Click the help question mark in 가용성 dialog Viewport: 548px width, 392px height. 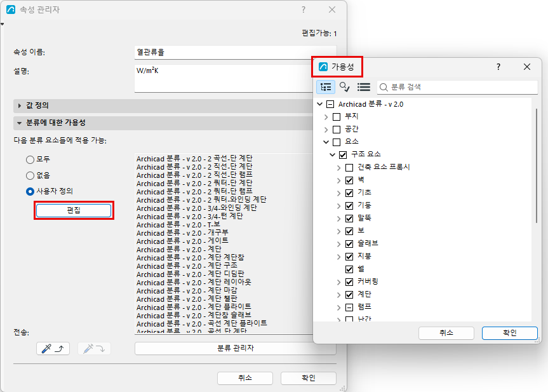498,67
